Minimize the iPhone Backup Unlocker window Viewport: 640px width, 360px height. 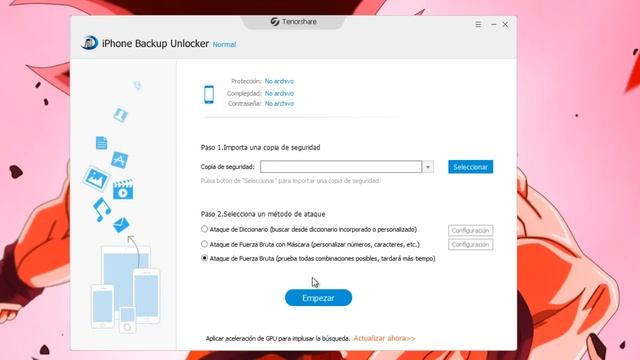tap(494, 24)
